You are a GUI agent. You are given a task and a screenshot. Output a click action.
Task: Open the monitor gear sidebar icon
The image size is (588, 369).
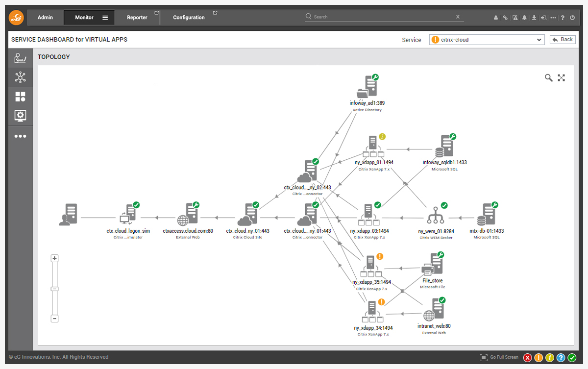(20, 116)
